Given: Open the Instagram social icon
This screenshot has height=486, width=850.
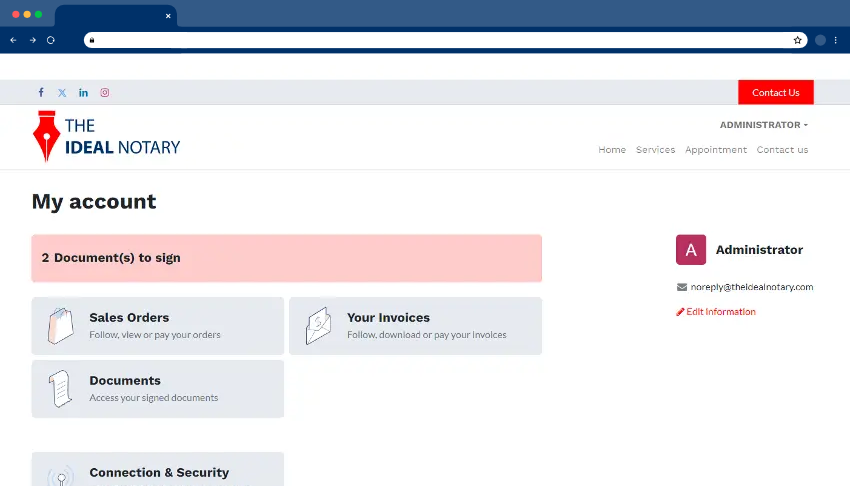Looking at the screenshot, I should 104,93.
